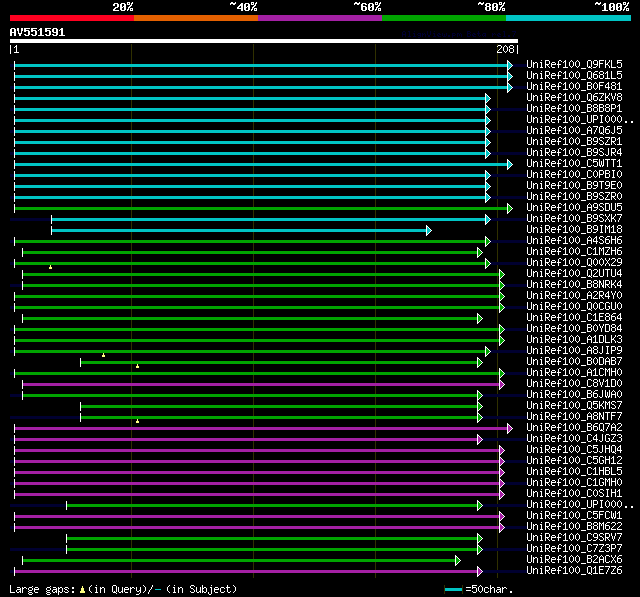Select the UniRef100_B6JWA0 label
The height and width of the screenshot is (597, 640).
pyautogui.click(x=574, y=395)
